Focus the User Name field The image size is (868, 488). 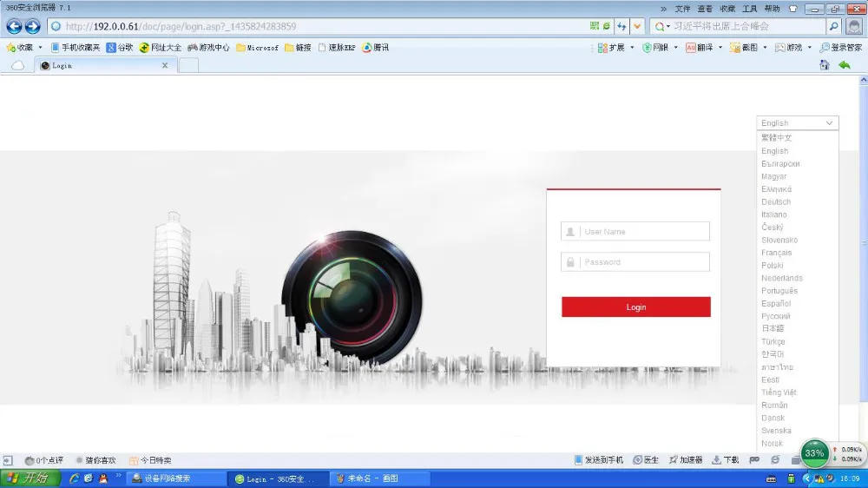[x=635, y=232]
